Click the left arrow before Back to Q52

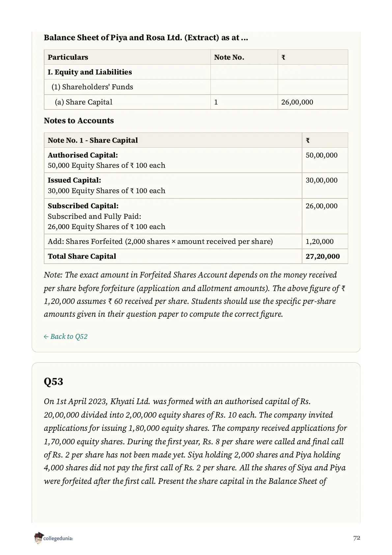coord(46,336)
